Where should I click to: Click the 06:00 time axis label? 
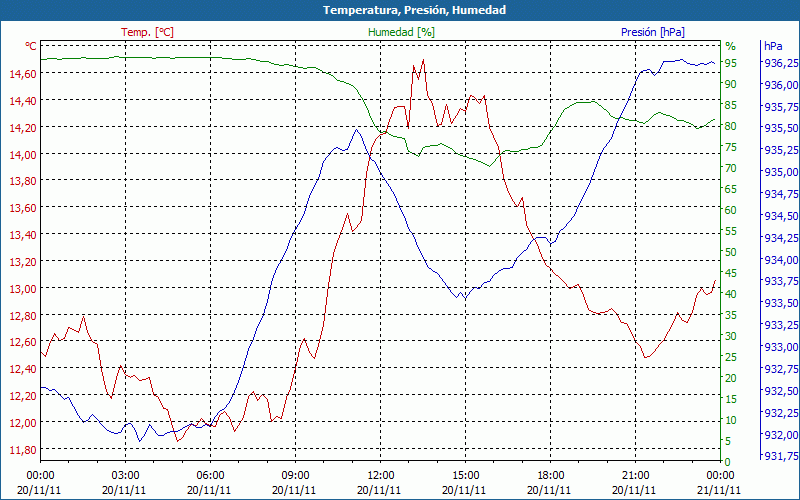tap(210, 476)
